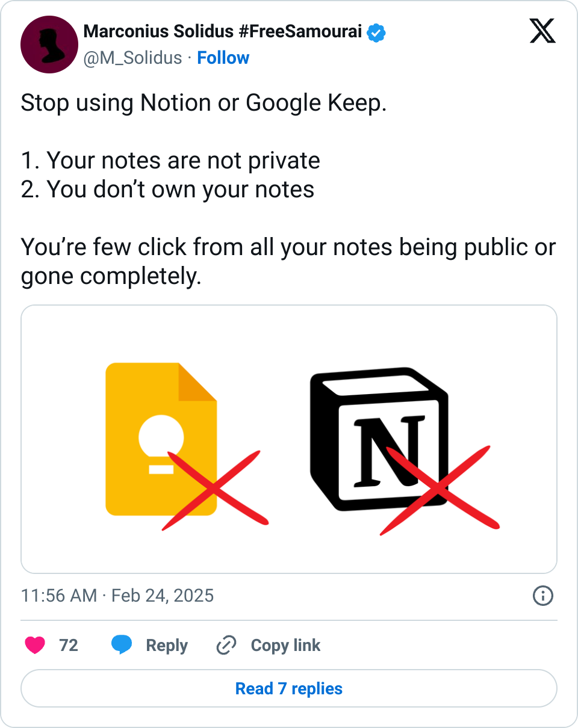Open the @M_Solidus handle link
The image size is (578, 728).
[x=132, y=58]
